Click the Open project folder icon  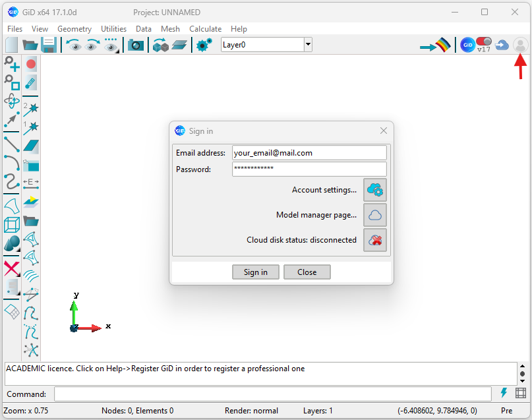tap(30, 45)
